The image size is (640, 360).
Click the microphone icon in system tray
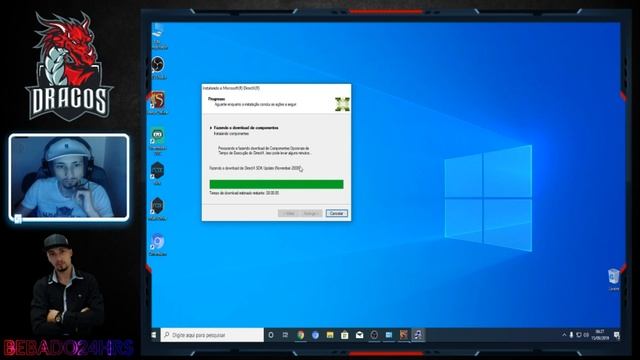point(571,335)
